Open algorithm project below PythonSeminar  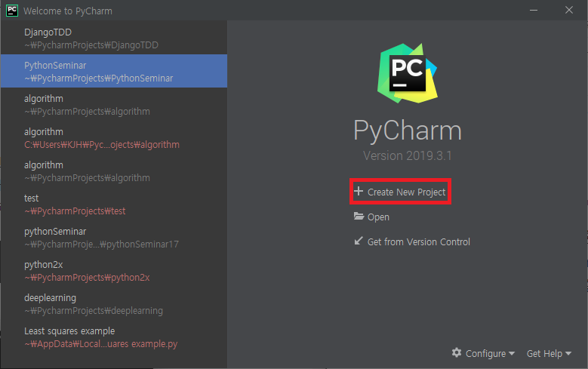[x=114, y=104]
